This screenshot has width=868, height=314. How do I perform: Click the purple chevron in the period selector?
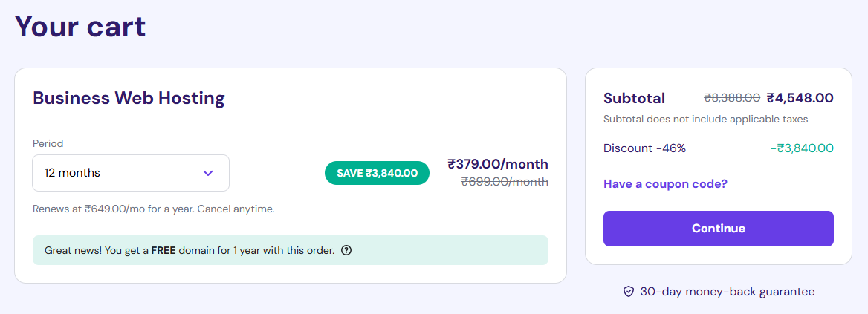208,173
